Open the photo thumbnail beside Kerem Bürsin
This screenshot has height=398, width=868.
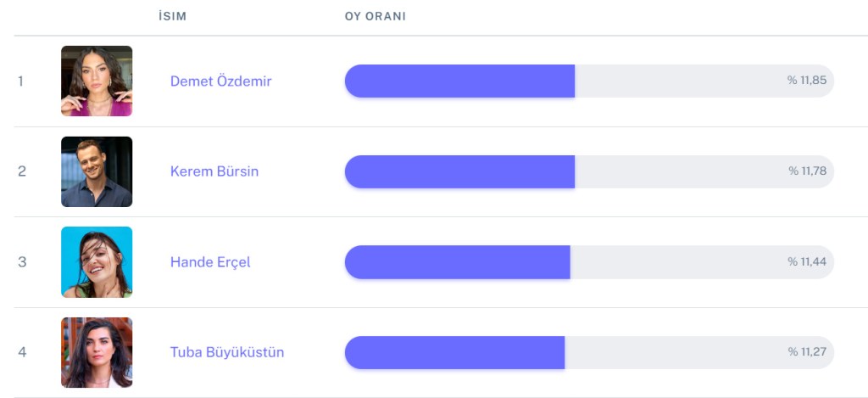coord(97,171)
